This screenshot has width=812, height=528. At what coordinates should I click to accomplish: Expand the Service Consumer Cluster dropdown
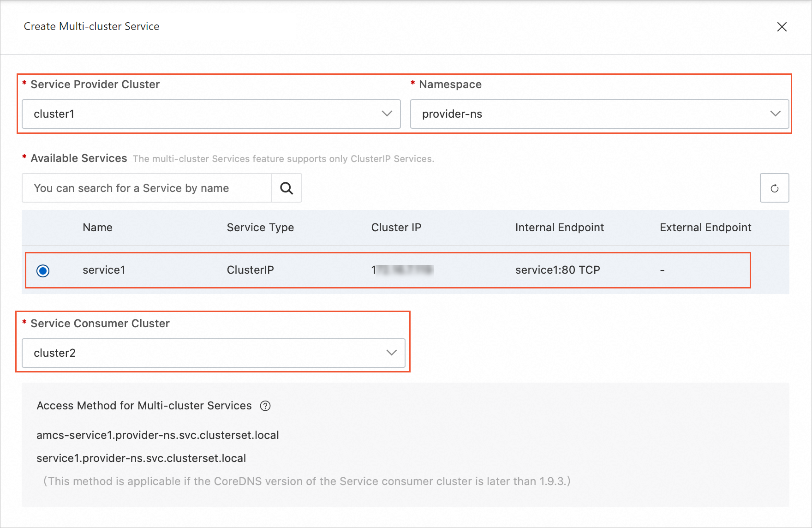[x=391, y=353]
